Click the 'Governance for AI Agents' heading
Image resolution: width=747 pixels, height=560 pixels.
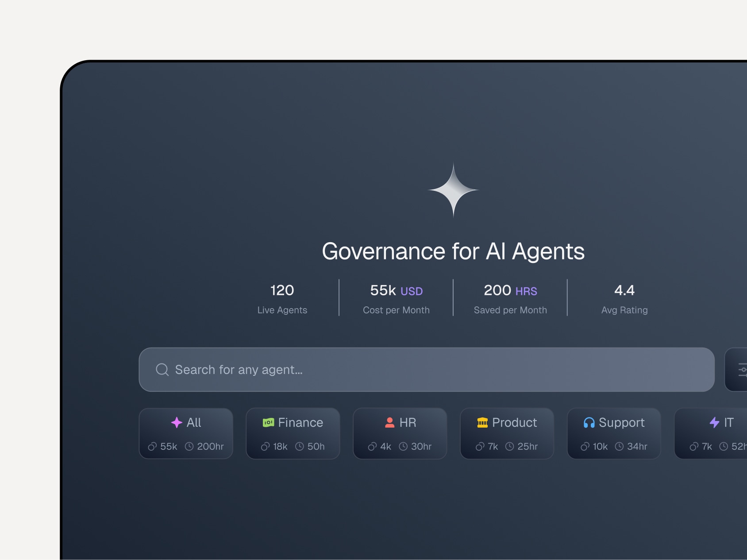453,251
